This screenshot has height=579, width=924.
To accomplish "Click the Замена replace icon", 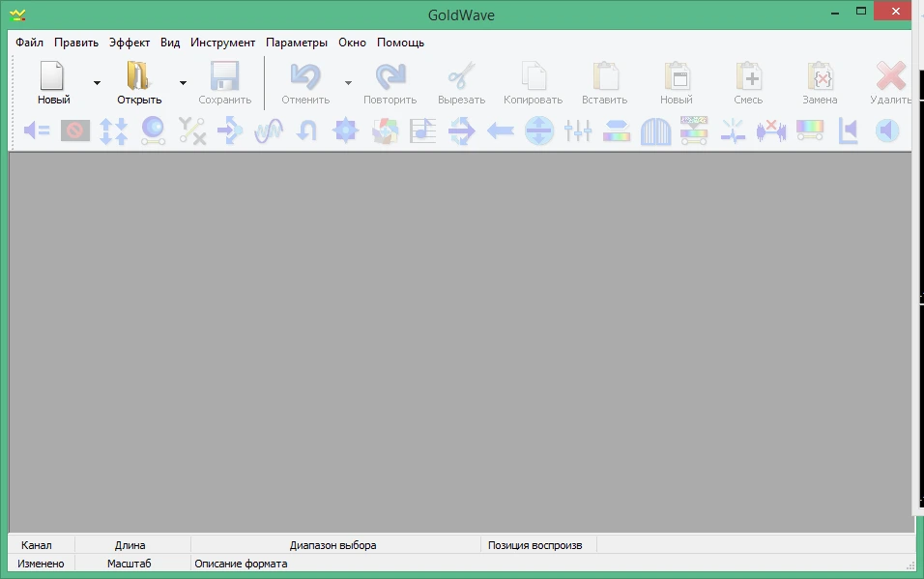I will click(x=821, y=76).
